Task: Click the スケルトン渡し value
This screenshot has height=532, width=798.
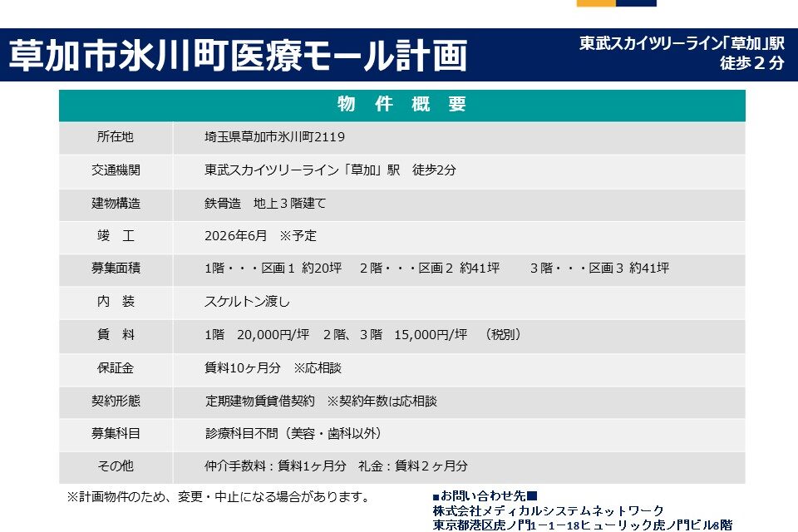Action: point(247,302)
